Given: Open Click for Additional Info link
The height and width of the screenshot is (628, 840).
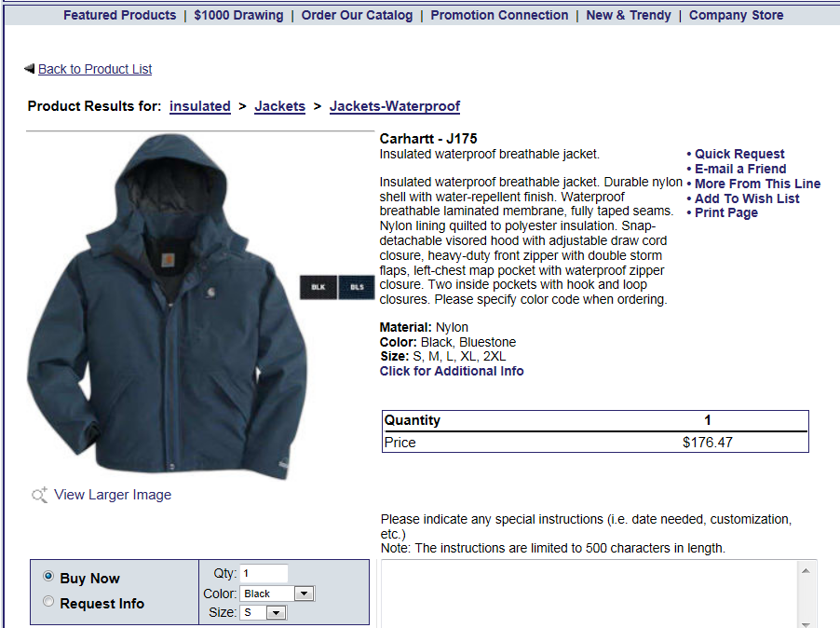Looking at the screenshot, I should click(452, 371).
